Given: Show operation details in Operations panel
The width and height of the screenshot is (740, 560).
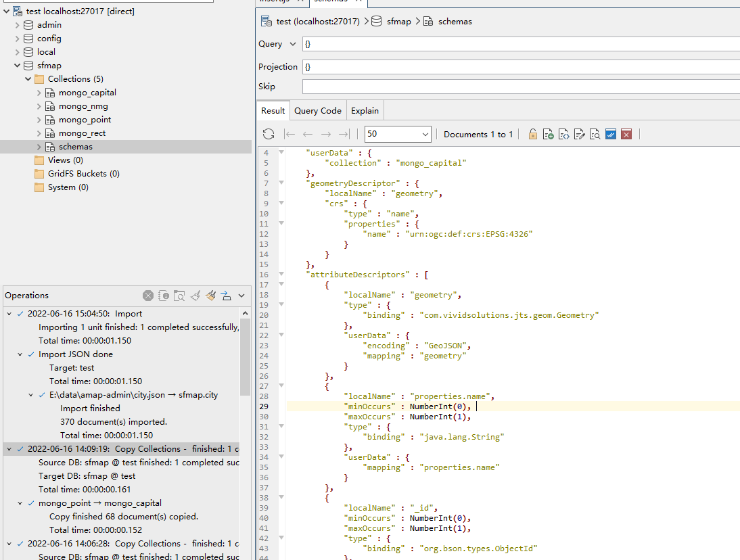Looking at the screenshot, I should pyautogui.click(x=164, y=296).
